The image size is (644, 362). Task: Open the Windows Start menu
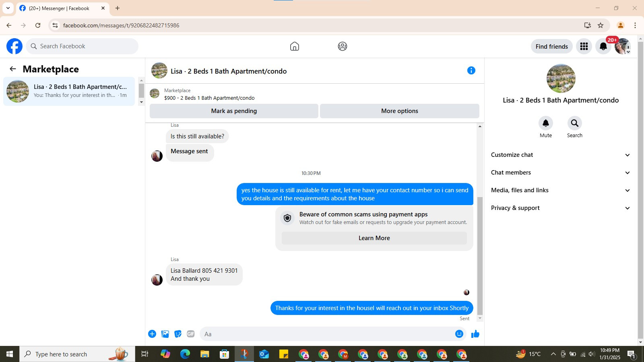[10, 354]
